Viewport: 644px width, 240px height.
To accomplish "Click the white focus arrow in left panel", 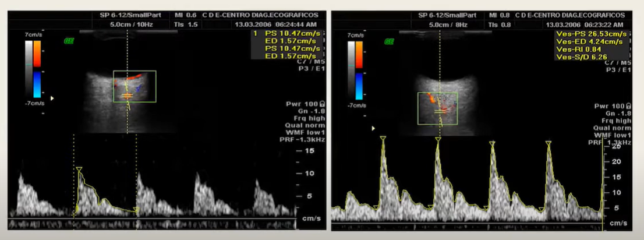I will [x=52, y=98].
